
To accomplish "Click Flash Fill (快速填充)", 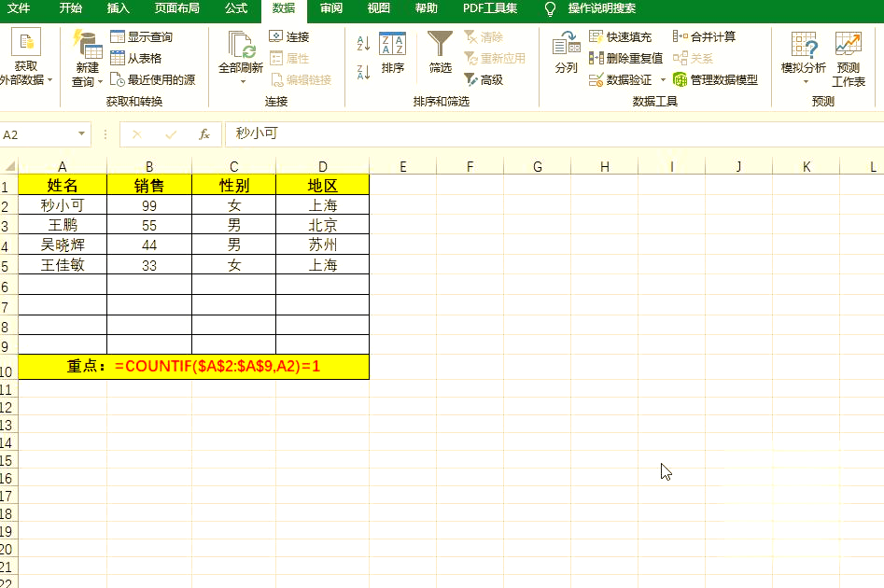I will (x=620, y=37).
